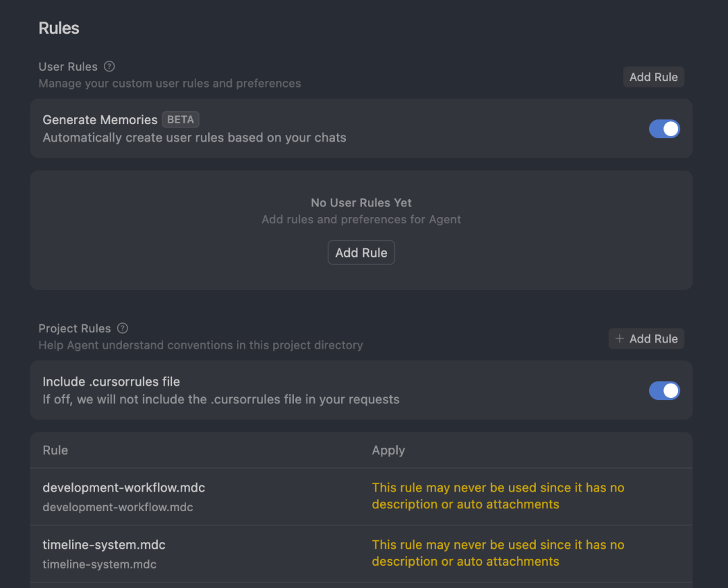This screenshot has width=728, height=588.
Task: Turn off Include .cursorrules file switch
Action: coord(664,390)
